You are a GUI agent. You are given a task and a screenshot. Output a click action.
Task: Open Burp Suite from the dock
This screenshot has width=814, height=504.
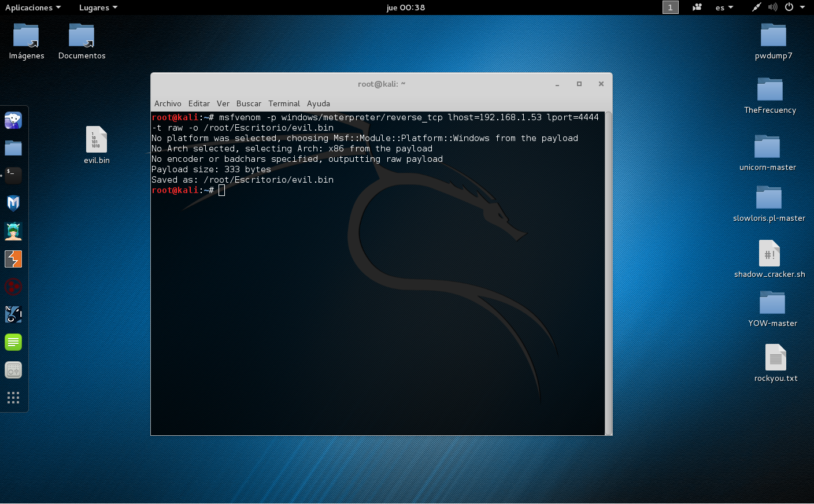[x=13, y=258]
